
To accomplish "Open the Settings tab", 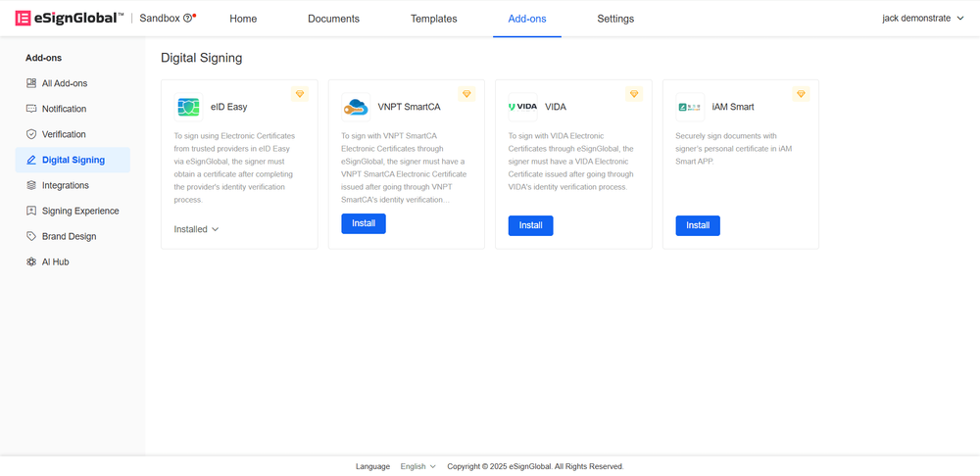I will [x=615, y=19].
